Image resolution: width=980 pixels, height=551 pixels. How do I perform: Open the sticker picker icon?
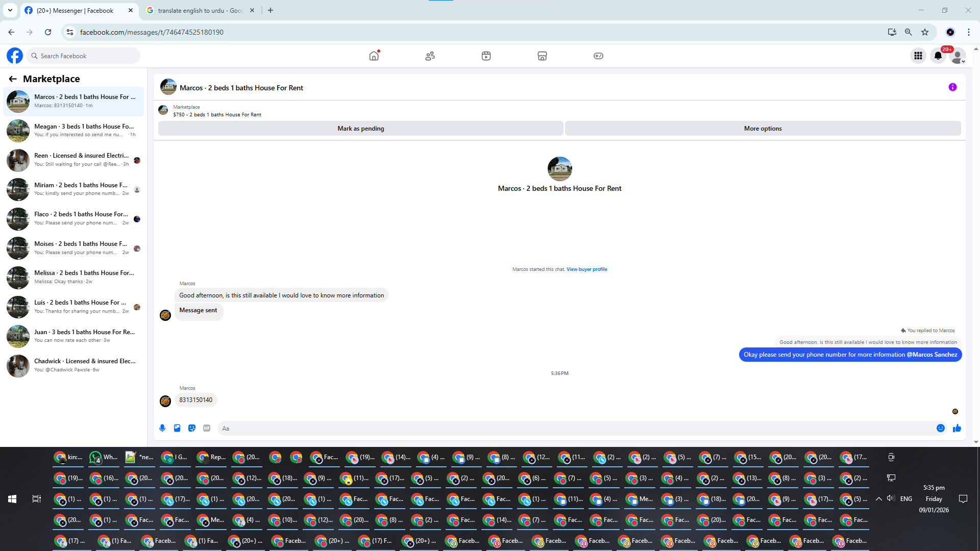[x=192, y=428]
